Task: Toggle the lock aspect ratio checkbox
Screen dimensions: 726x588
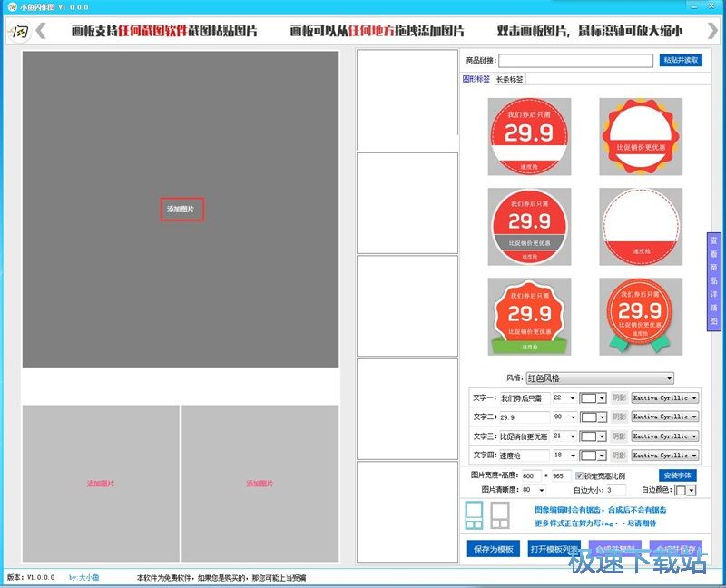Action: [580, 475]
